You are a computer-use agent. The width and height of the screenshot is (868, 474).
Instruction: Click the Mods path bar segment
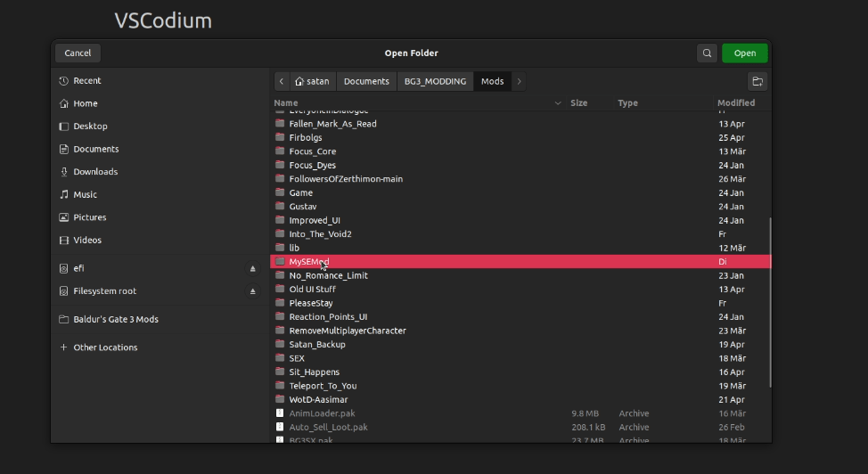(492, 81)
